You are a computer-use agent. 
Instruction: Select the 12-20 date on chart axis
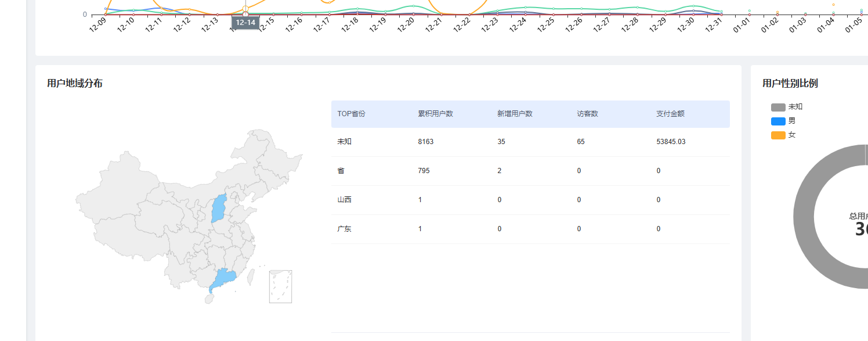(x=406, y=26)
